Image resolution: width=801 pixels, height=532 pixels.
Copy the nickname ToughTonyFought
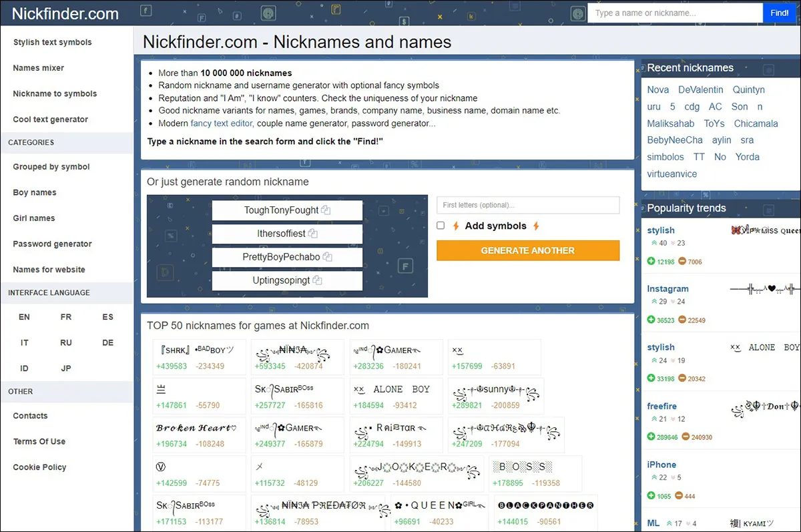325,210
